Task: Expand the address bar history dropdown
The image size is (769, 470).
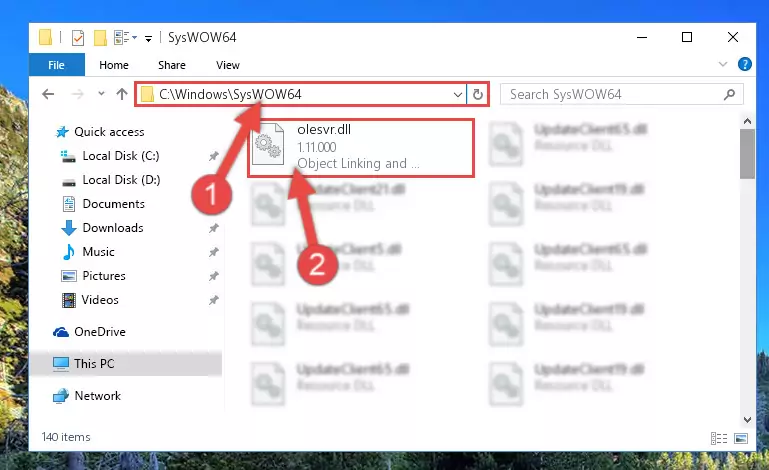Action: (458, 94)
